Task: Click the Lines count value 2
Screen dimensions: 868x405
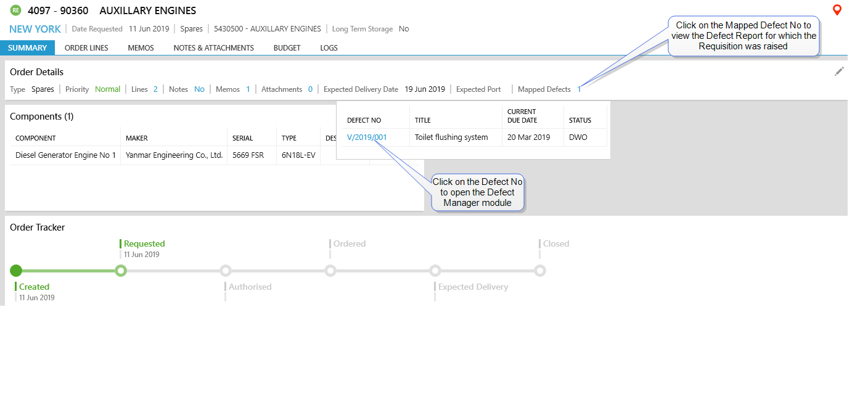Action: click(155, 89)
